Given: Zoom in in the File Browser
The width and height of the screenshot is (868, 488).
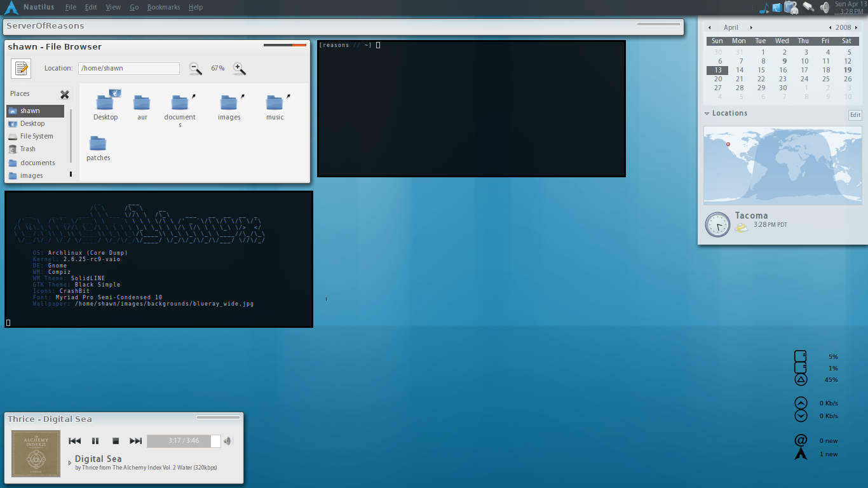Looking at the screenshot, I should pyautogui.click(x=239, y=69).
